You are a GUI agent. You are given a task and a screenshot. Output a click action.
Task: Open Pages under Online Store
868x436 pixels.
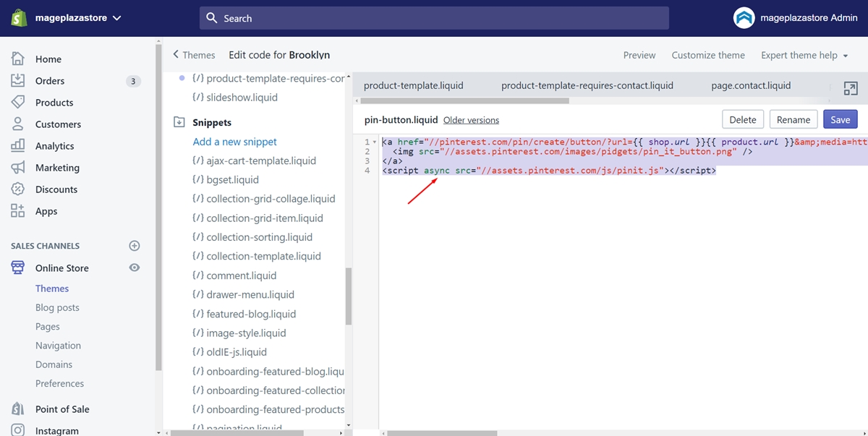coord(48,327)
